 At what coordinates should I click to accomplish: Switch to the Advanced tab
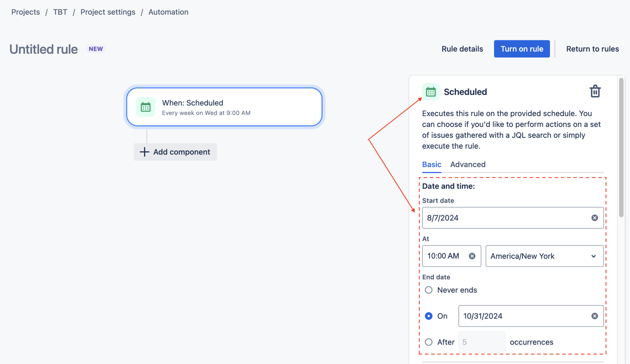pos(468,164)
